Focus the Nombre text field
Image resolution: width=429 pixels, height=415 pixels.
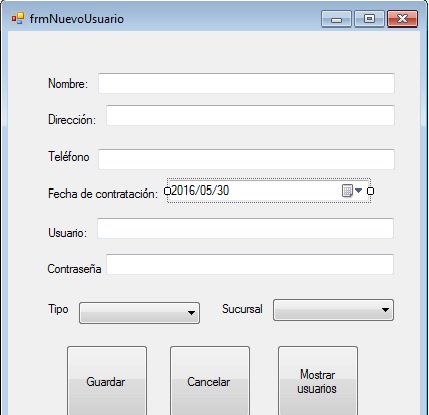(x=246, y=83)
